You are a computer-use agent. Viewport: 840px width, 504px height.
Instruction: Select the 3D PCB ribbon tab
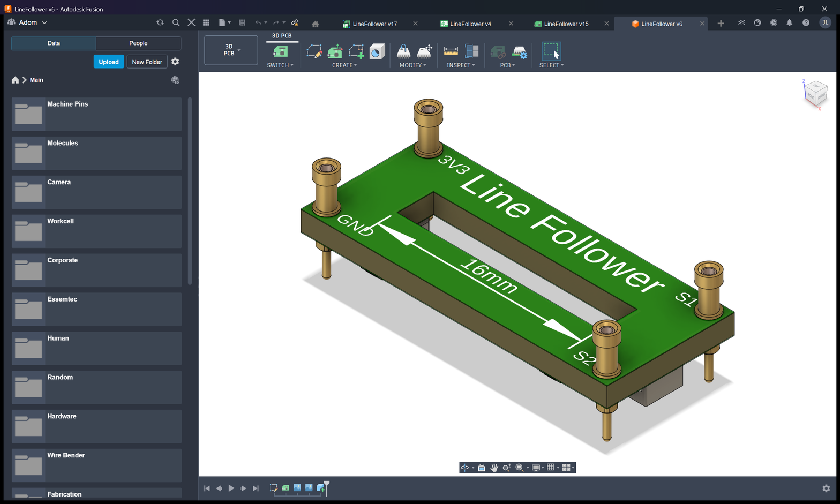coord(282,36)
